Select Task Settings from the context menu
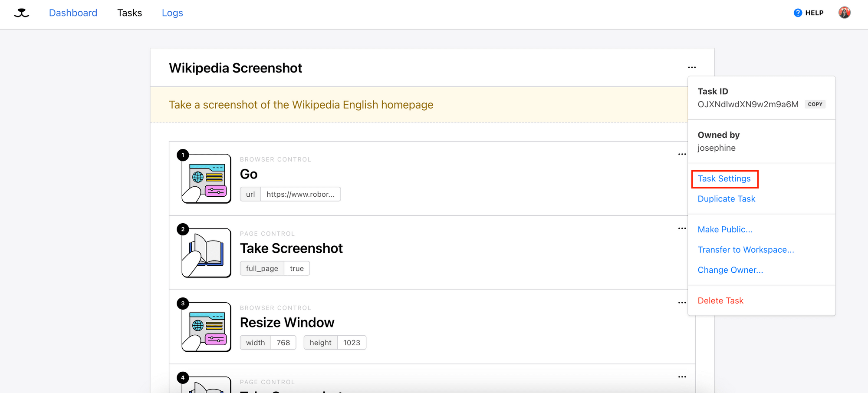The width and height of the screenshot is (868, 393). [724, 178]
